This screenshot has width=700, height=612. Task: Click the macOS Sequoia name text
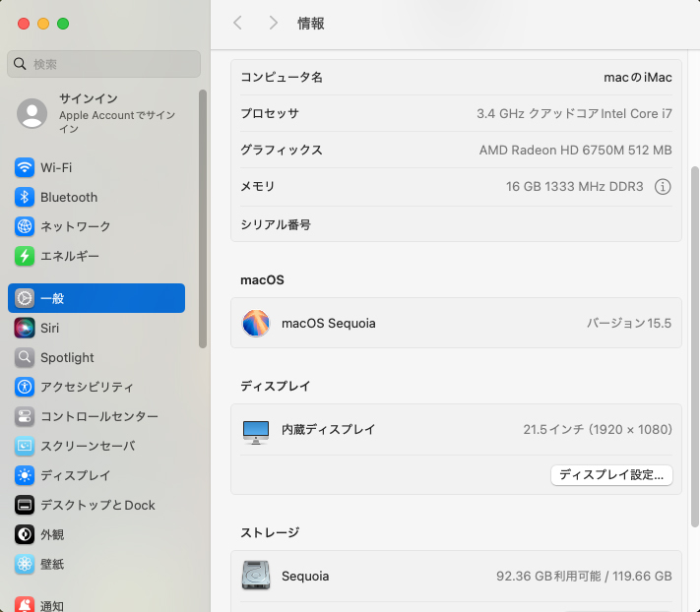(x=328, y=323)
